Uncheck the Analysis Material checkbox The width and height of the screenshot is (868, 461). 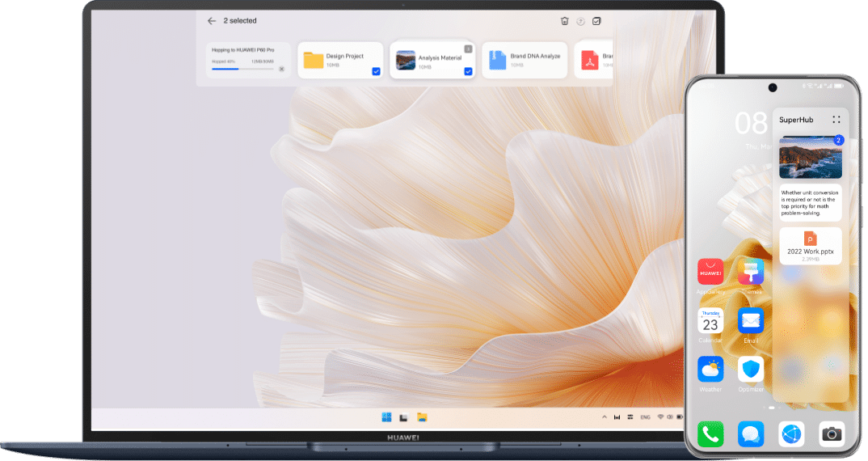[x=468, y=71]
